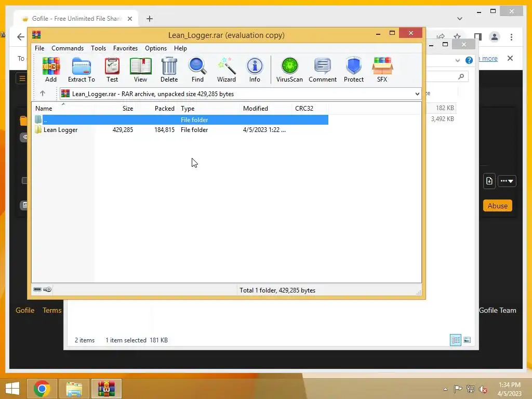Launch the Wizard tool
This screenshot has height=399, width=532.
point(227,70)
